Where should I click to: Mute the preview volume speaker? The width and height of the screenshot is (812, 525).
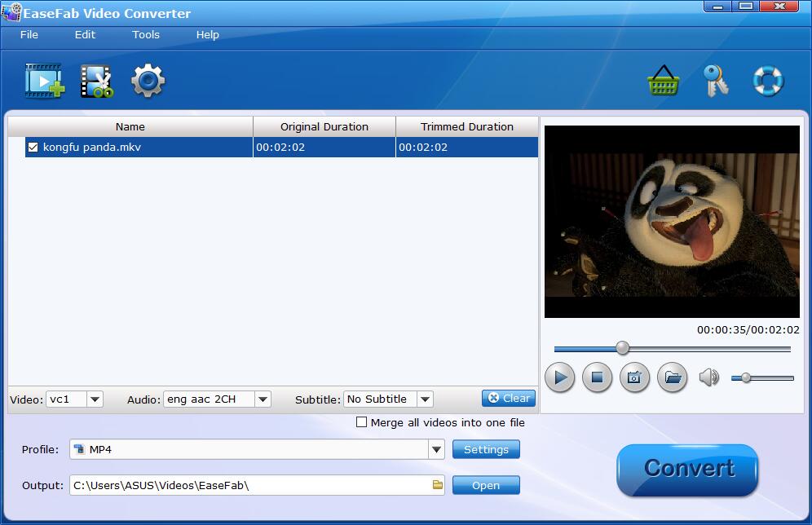click(x=709, y=377)
